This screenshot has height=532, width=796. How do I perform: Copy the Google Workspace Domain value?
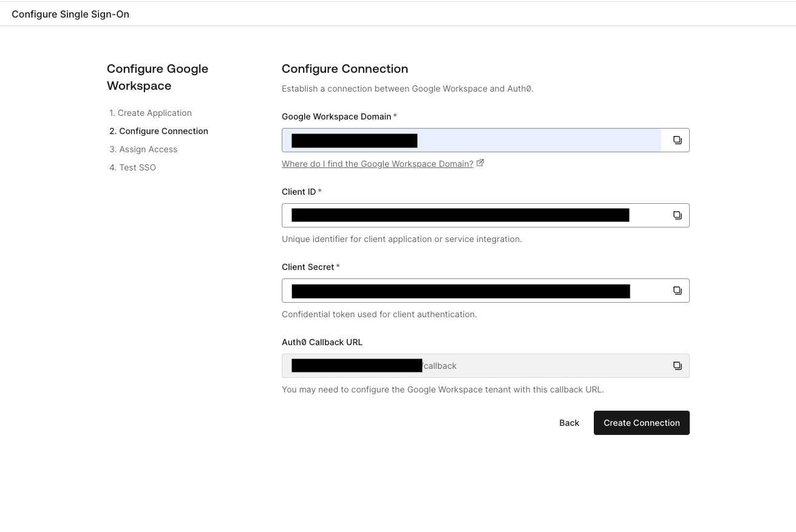pyautogui.click(x=677, y=140)
